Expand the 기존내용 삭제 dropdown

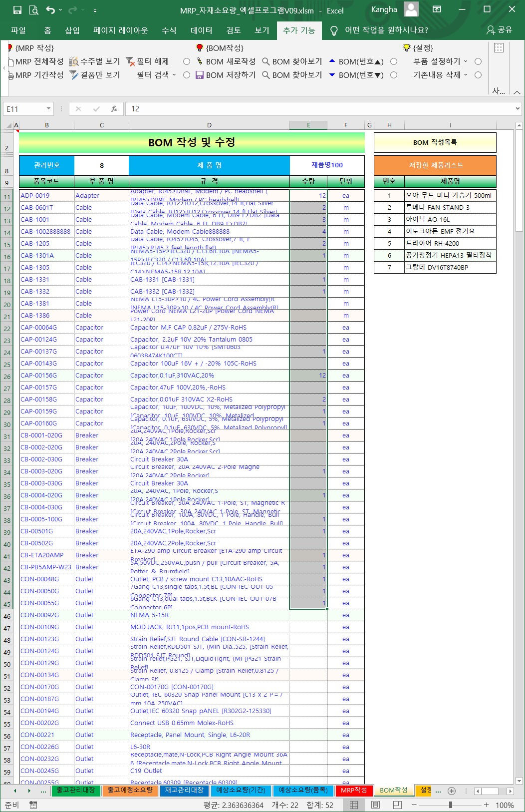pyautogui.click(x=466, y=75)
